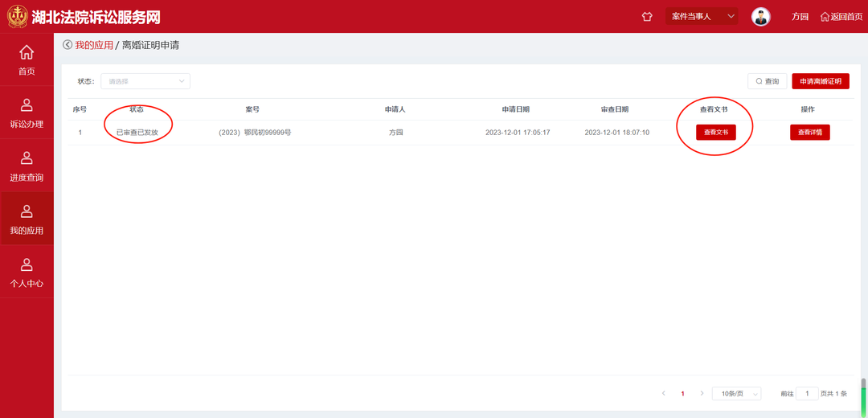Click 查看详情 button in the row

(809, 133)
